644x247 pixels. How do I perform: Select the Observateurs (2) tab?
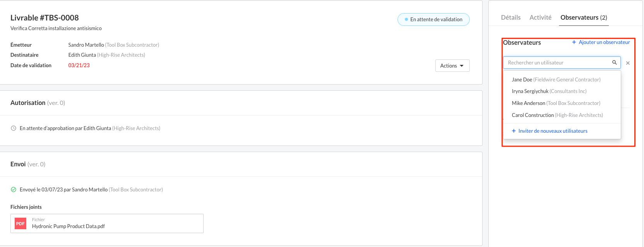tap(584, 17)
